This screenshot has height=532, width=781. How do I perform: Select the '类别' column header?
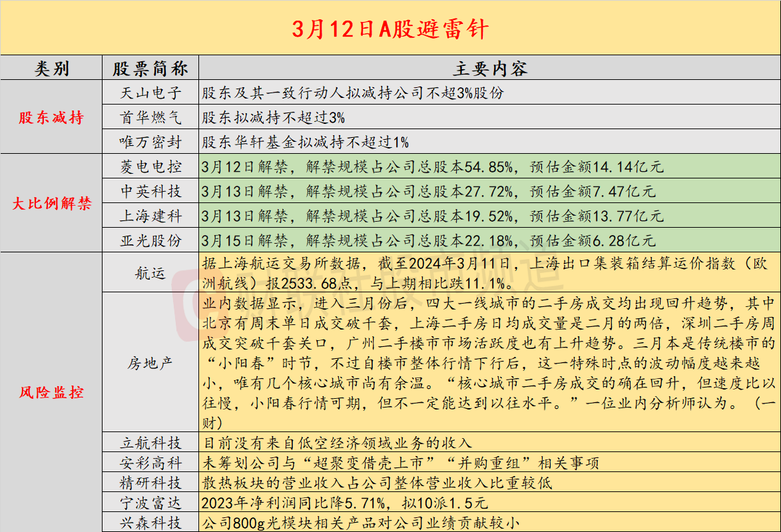tap(51, 68)
